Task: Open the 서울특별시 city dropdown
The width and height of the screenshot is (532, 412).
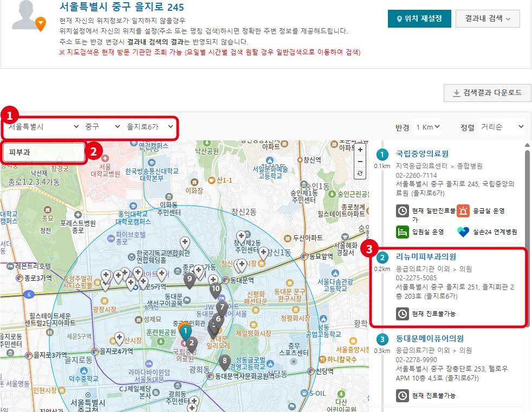Action: coord(43,127)
